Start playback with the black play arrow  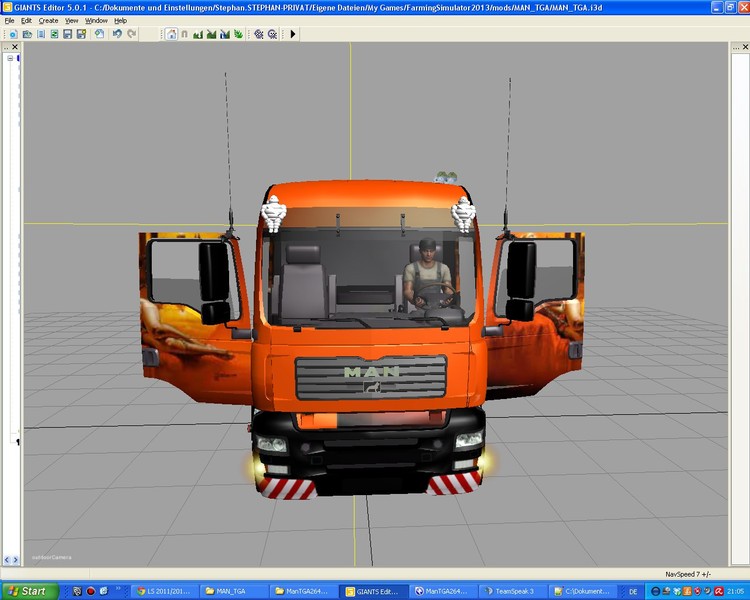click(x=293, y=34)
